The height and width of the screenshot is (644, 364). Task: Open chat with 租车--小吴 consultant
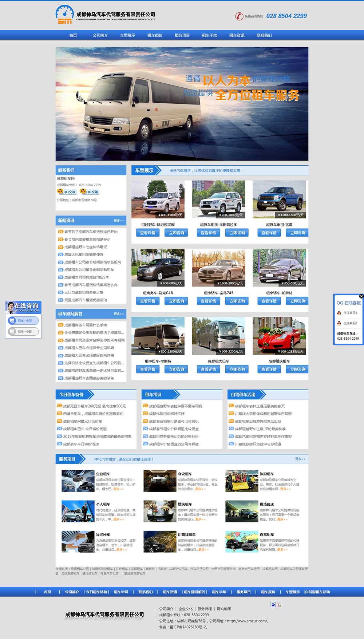tap(23, 321)
